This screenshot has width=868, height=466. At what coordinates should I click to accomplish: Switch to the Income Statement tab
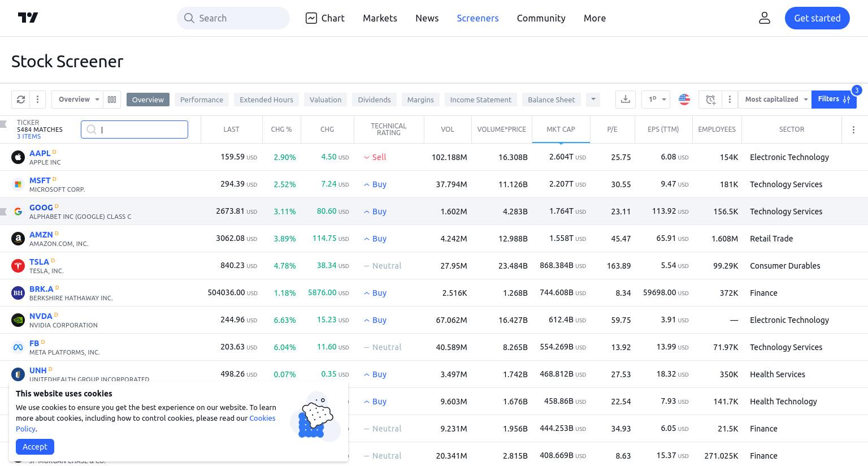coord(481,100)
